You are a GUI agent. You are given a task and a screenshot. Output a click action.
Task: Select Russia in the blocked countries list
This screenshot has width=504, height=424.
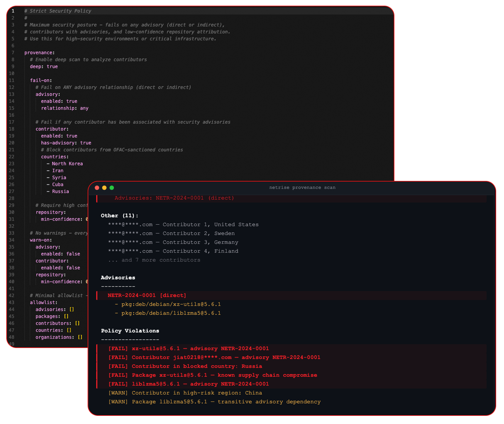60,191
